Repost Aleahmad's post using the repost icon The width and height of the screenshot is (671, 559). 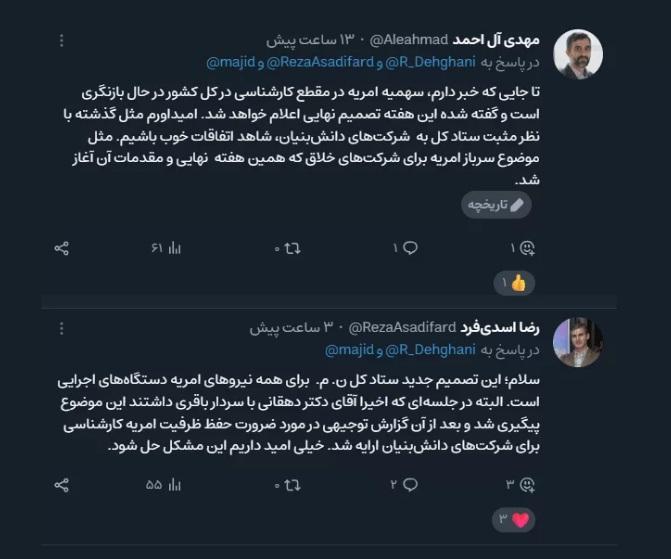pyautogui.click(x=292, y=248)
